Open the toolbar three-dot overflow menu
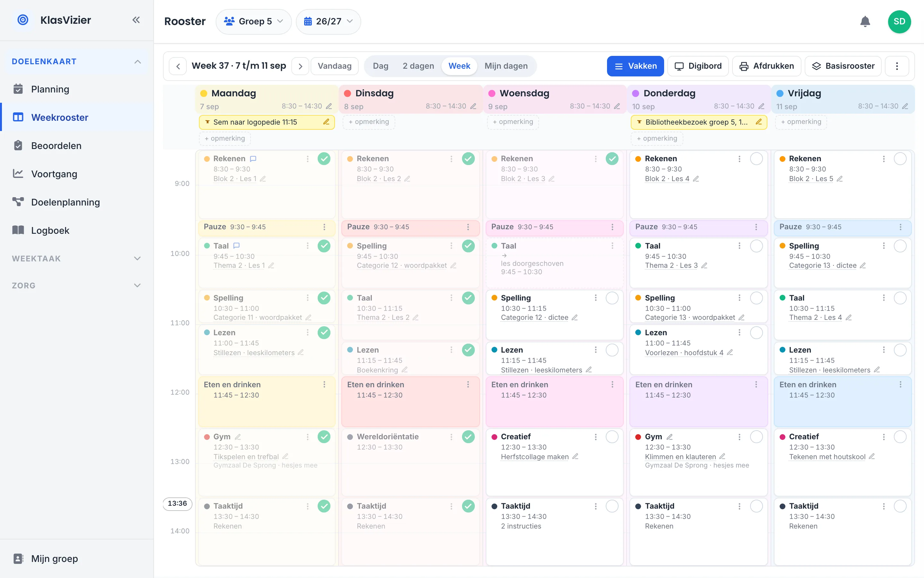This screenshot has width=924, height=578. 897,66
